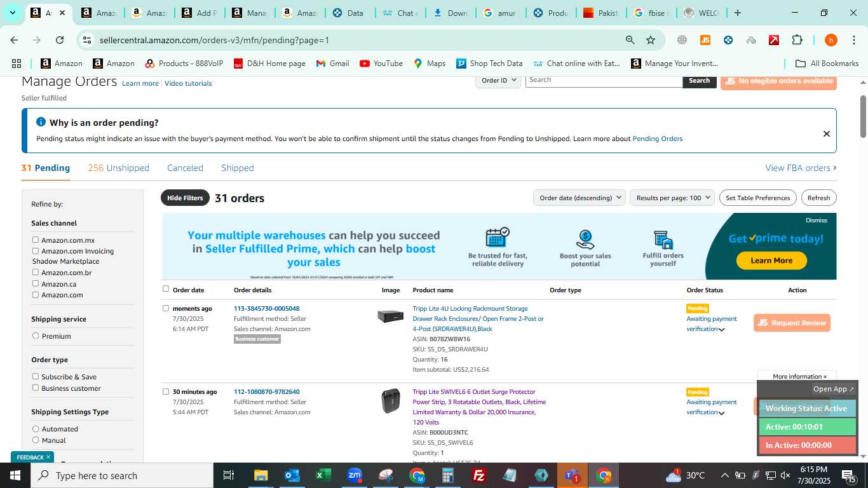Click the Refresh orders button

[x=818, y=198]
